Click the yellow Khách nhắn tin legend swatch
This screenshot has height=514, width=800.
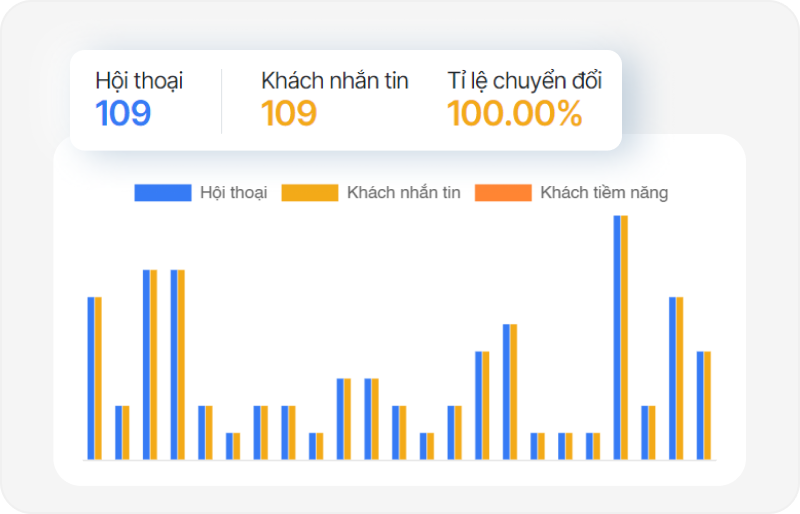point(309,193)
